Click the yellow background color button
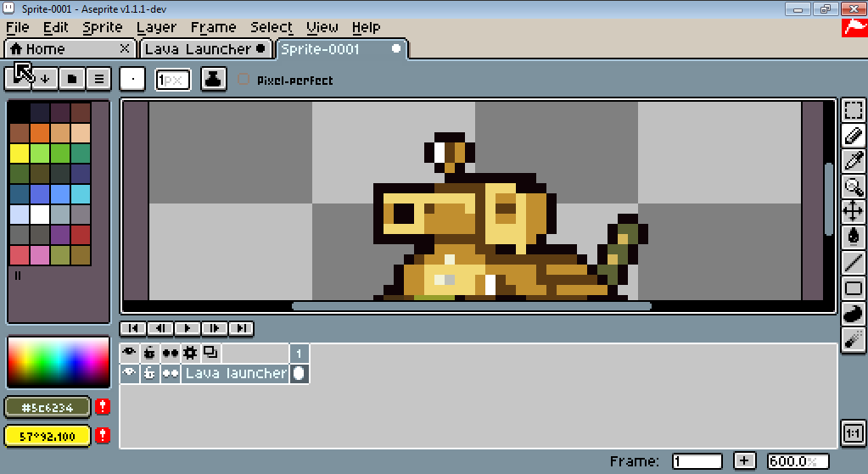 click(48, 437)
